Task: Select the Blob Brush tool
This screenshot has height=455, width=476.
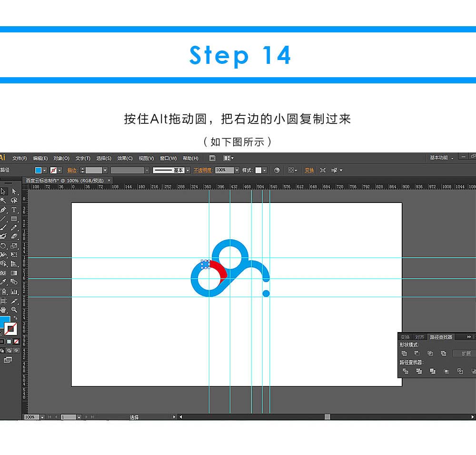Action: (x=3, y=236)
